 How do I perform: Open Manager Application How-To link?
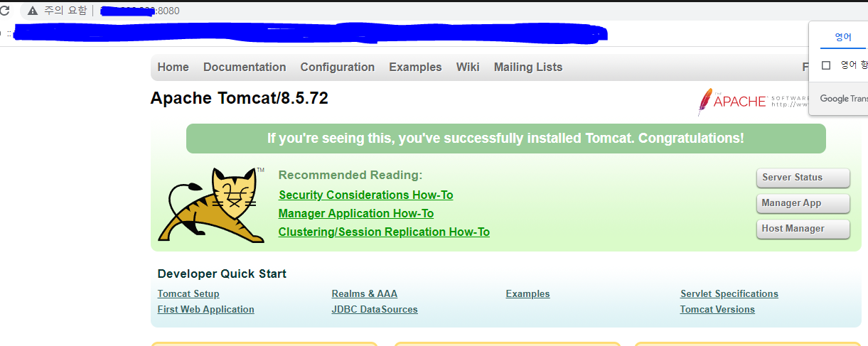tap(356, 214)
